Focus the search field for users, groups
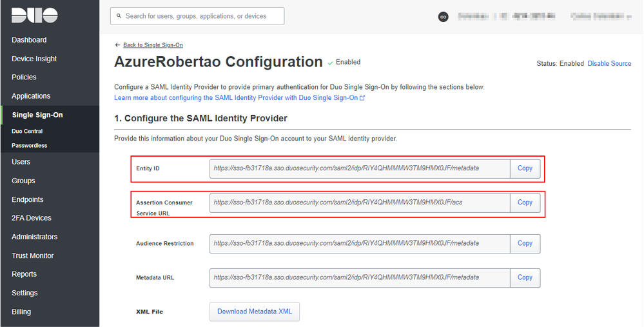Image resolution: width=644 pixels, height=327 pixels. pos(201,16)
